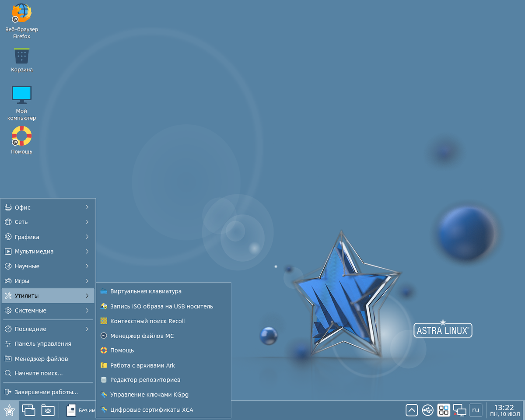Launch Редактор репозиториев

(164, 380)
